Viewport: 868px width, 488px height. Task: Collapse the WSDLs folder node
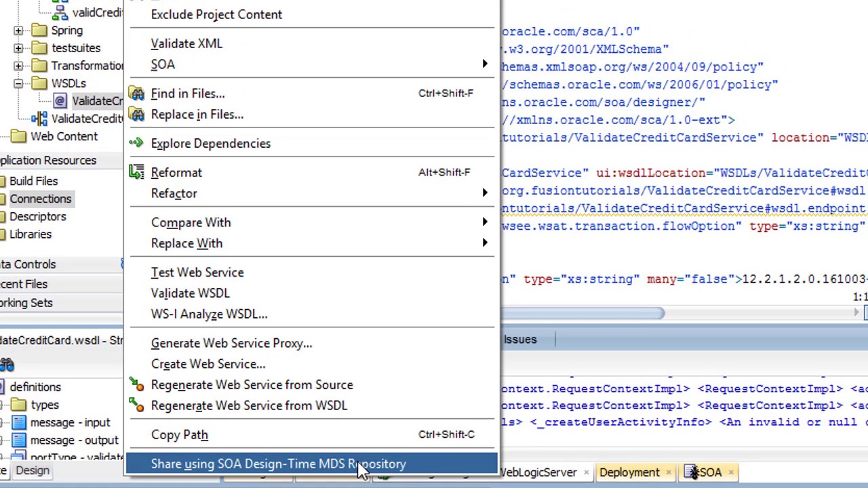pyautogui.click(x=18, y=83)
